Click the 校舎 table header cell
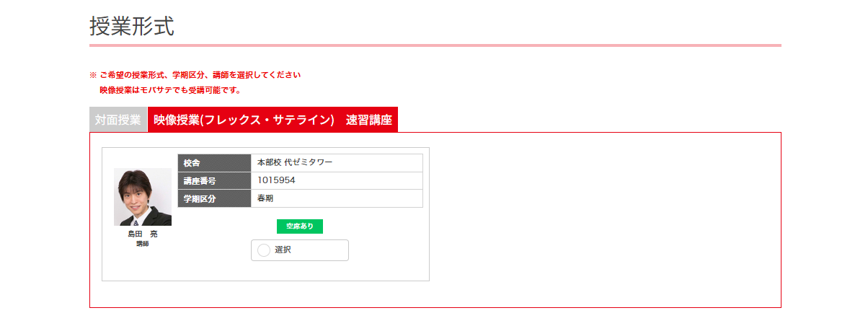 (214, 163)
